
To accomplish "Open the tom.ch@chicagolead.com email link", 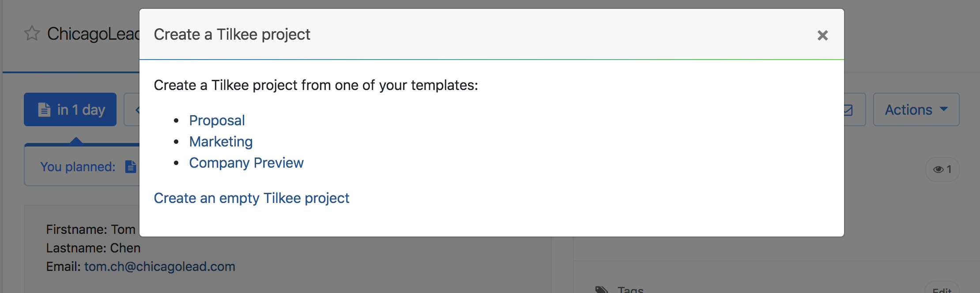I will 160,267.
